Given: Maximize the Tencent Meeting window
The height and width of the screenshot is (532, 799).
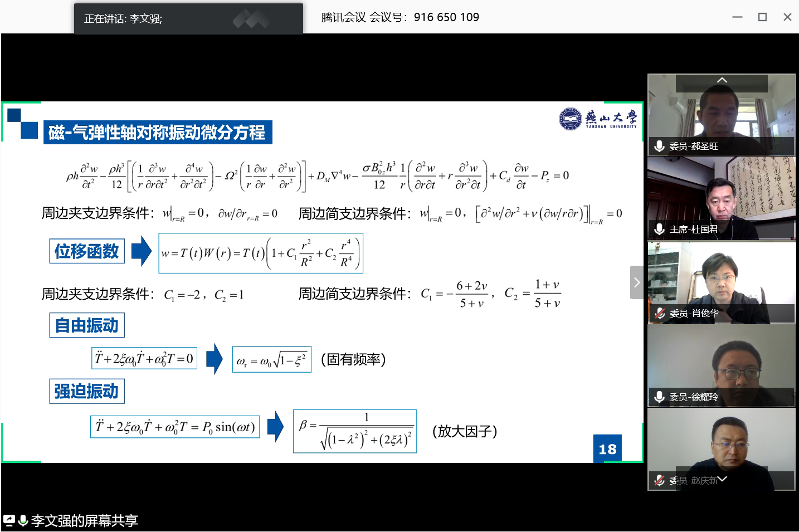Looking at the screenshot, I should pos(762,17).
